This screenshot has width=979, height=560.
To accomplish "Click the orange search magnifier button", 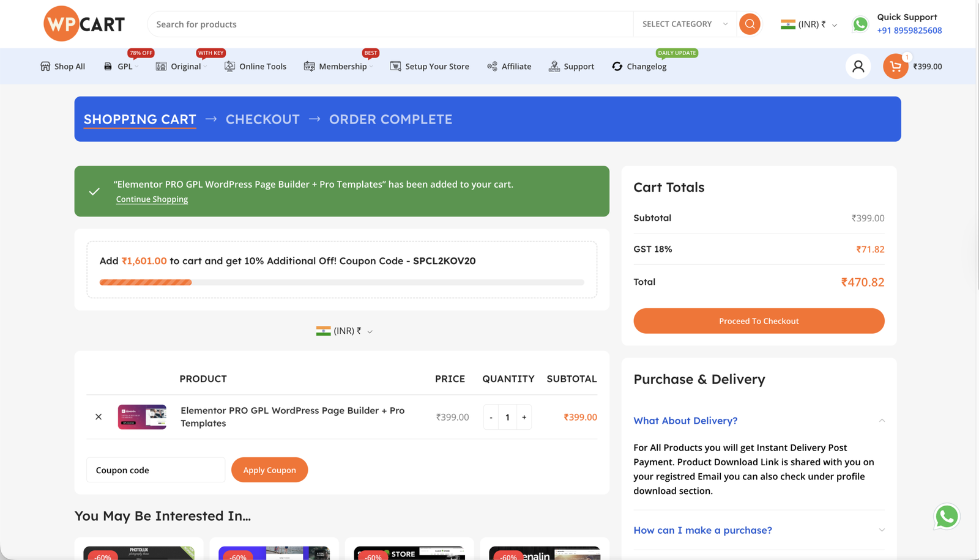I will (750, 24).
